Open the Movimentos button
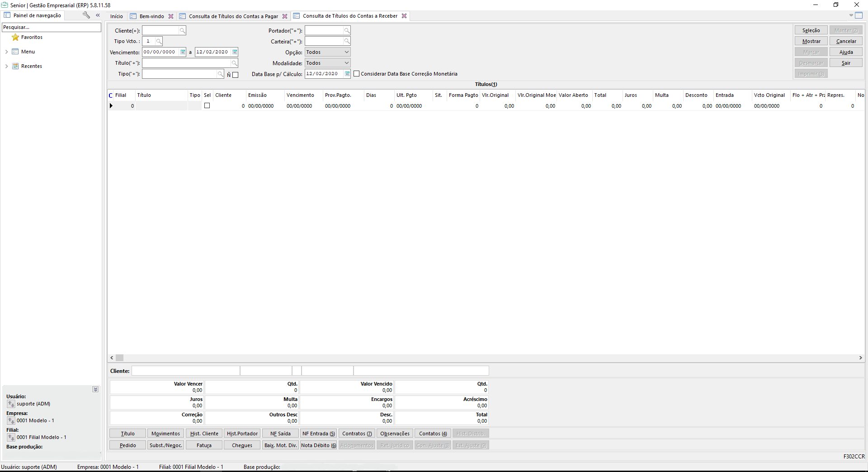The width and height of the screenshot is (868, 472). [x=165, y=434]
